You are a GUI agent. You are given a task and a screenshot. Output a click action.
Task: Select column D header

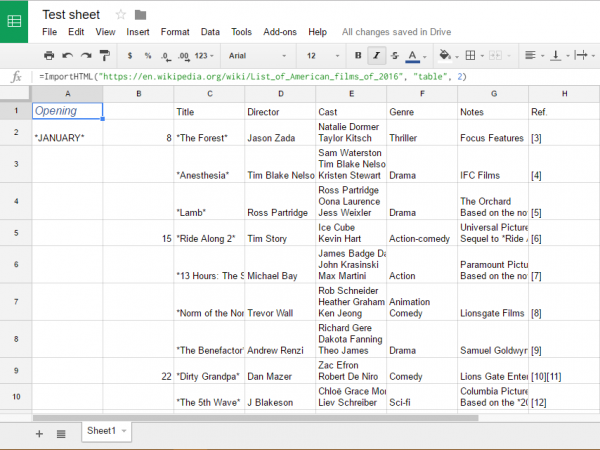click(280, 94)
